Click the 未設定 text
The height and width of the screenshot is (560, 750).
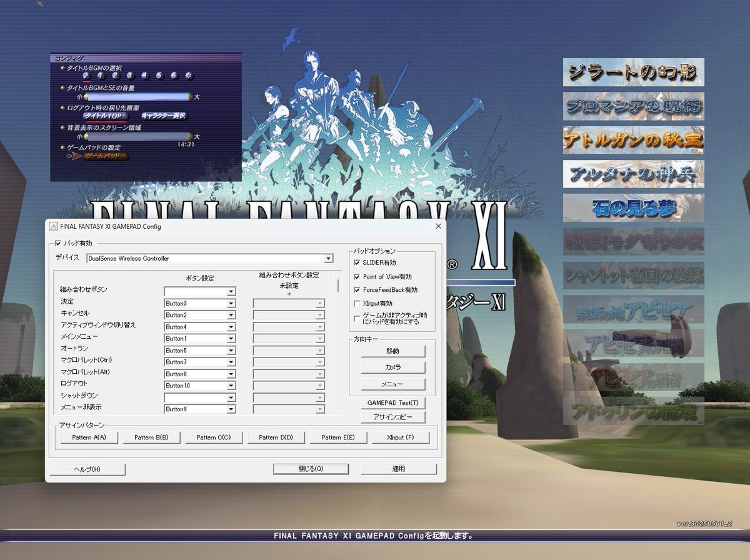pos(289,285)
